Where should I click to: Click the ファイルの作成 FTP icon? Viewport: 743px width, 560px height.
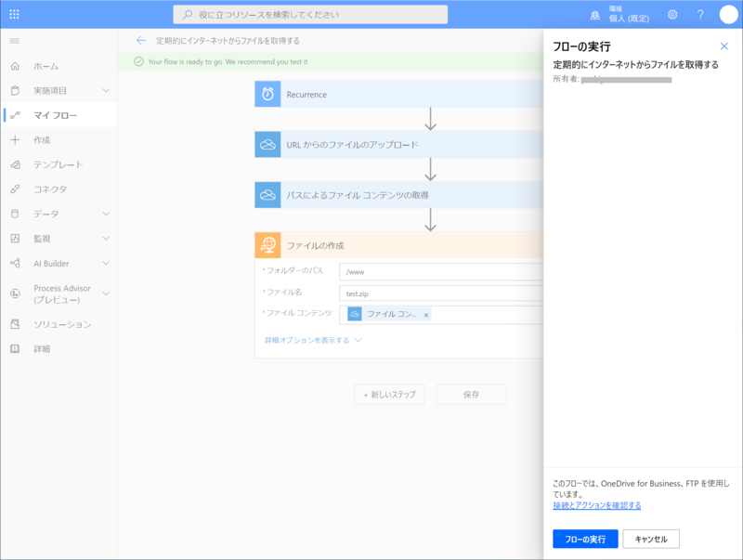267,245
